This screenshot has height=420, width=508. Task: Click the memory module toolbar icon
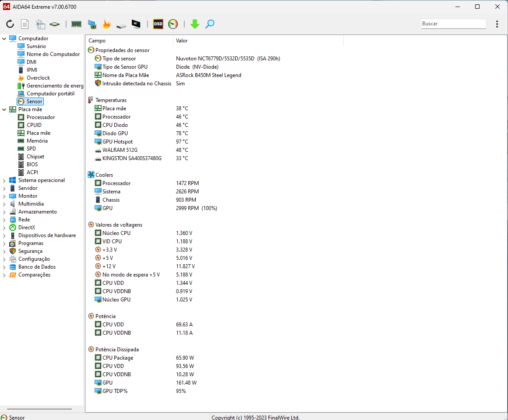tap(77, 24)
